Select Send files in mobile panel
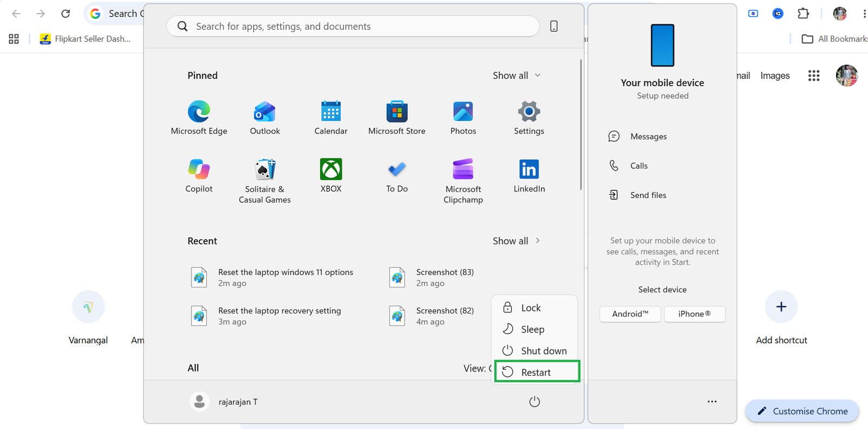 coord(637,195)
